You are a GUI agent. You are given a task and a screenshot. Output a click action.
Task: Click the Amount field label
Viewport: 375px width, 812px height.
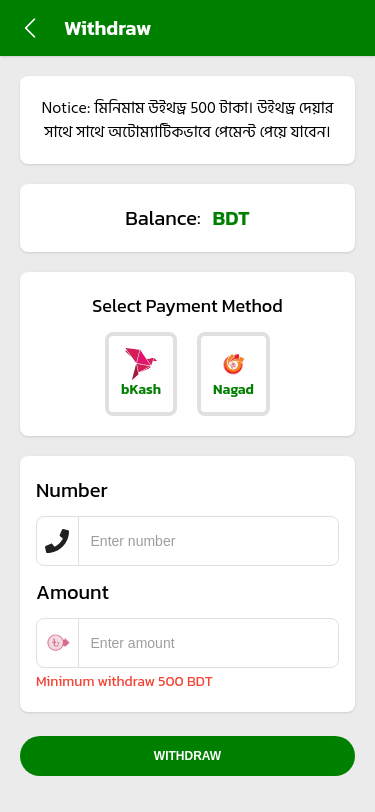coord(73,592)
